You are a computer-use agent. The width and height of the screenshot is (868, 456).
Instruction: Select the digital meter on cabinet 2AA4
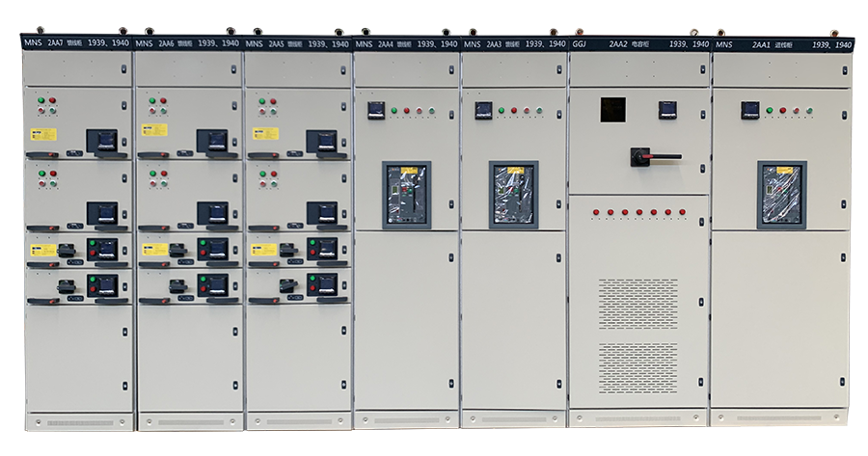pos(375,110)
